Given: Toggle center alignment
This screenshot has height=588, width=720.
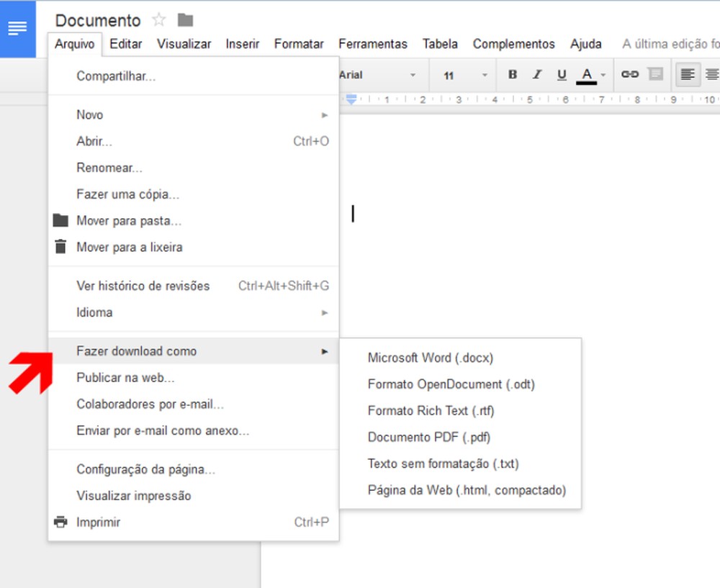Looking at the screenshot, I should click(x=713, y=74).
